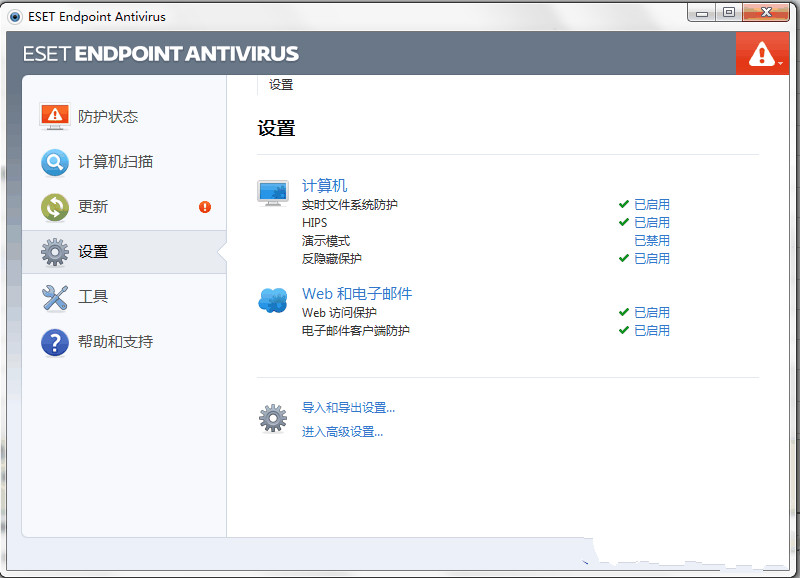Disable 实时文件系统防护 via its 已启用 toggle
This screenshot has width=800, height=578.
coord(651,204)
